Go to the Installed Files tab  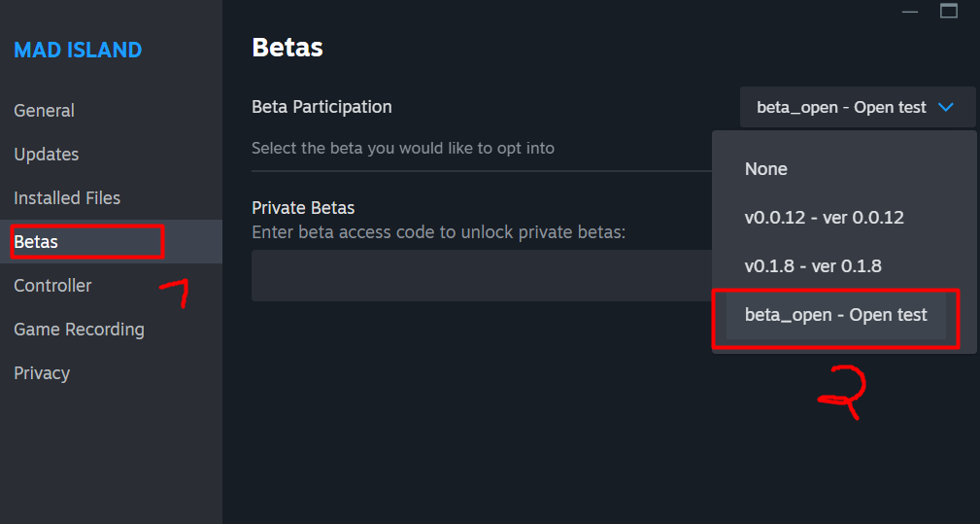(67, 198)
